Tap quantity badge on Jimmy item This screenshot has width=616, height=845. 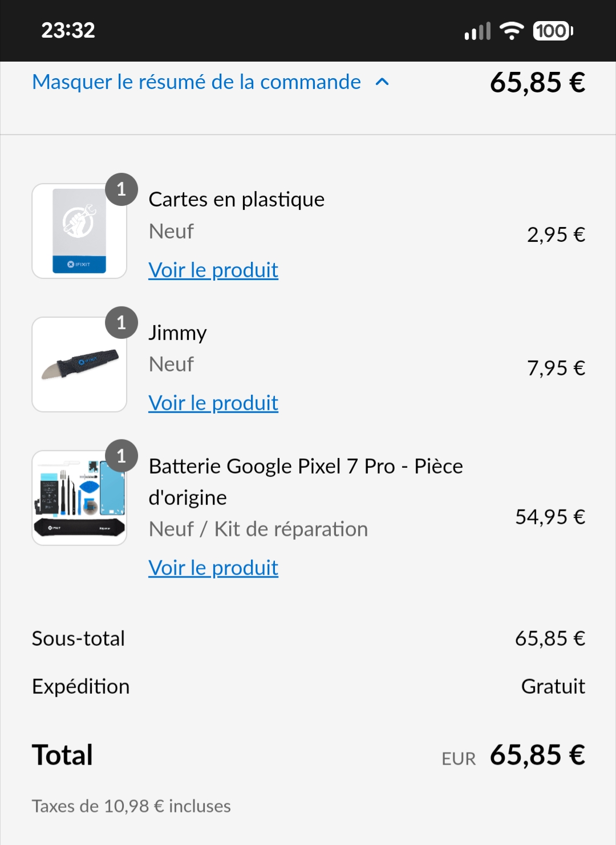tap(121, 322)
